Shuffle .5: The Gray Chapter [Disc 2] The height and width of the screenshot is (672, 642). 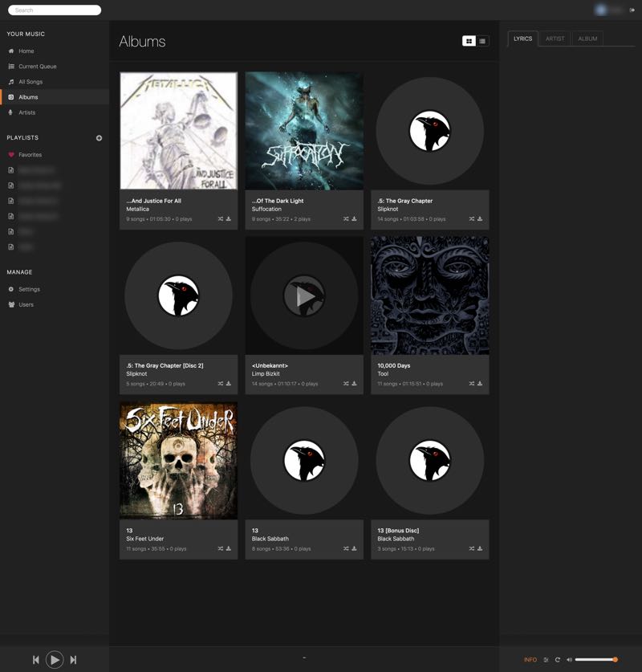(x=220, y=384)
